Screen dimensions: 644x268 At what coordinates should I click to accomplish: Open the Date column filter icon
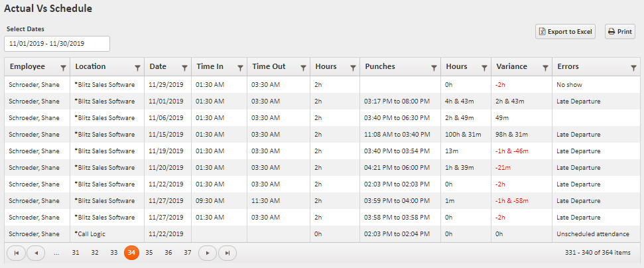pos(185,68)
